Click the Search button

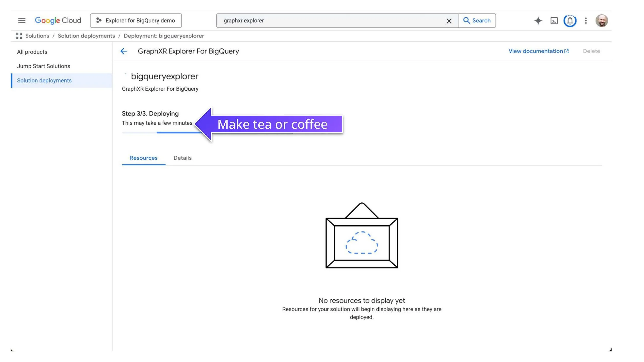[x=477, y=21]
